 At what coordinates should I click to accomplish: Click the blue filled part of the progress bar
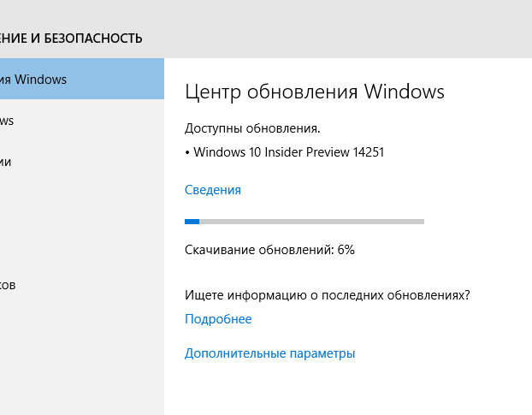tap(192, 222)
